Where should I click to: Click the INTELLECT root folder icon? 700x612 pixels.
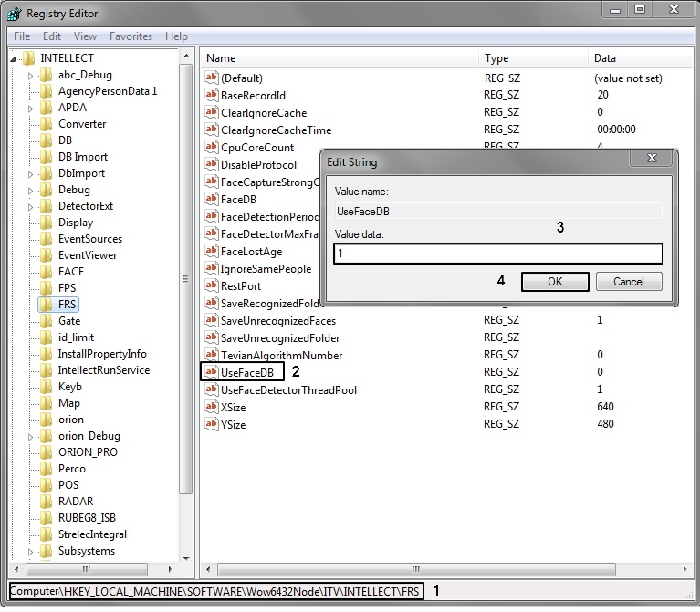pyautogui.click(x=29, y=58)
